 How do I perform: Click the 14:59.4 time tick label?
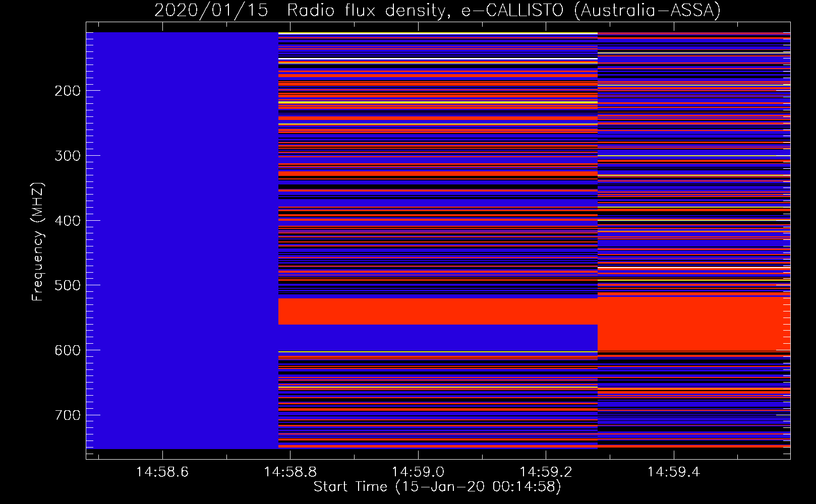(674, 472)
